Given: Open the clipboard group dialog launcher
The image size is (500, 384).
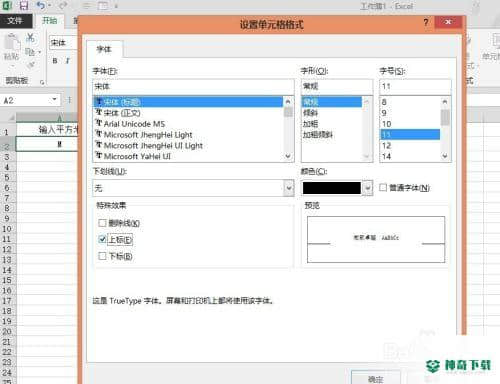Looking at the screenshot, I should pyautogui.click(x=42, y=82).
